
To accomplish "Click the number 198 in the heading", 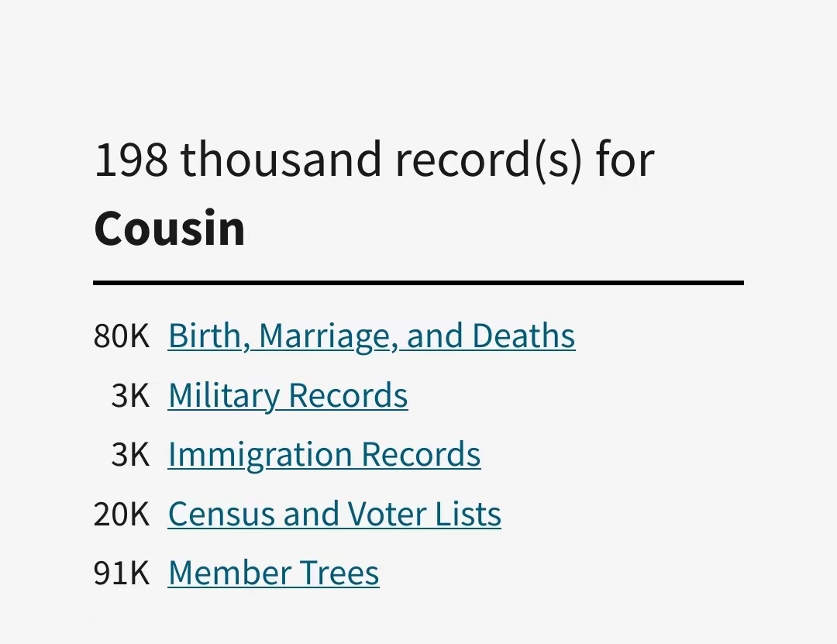I will point(131,159).
